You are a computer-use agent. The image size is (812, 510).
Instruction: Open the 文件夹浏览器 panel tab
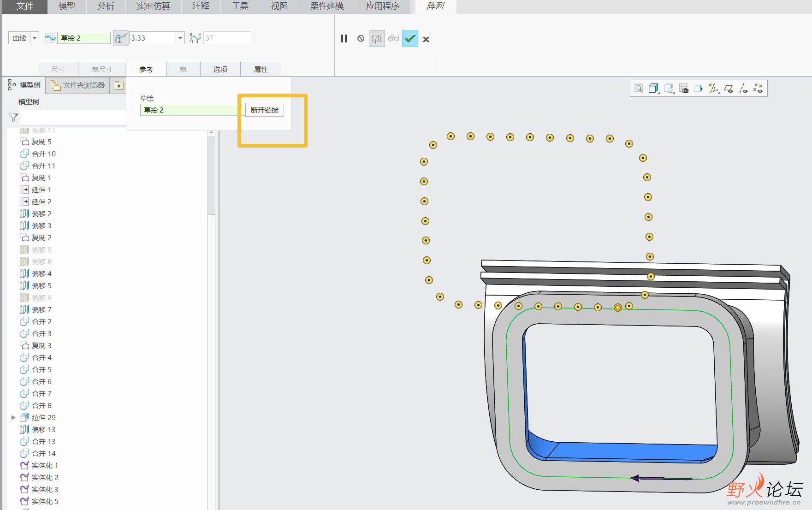(x=78, y=85)
